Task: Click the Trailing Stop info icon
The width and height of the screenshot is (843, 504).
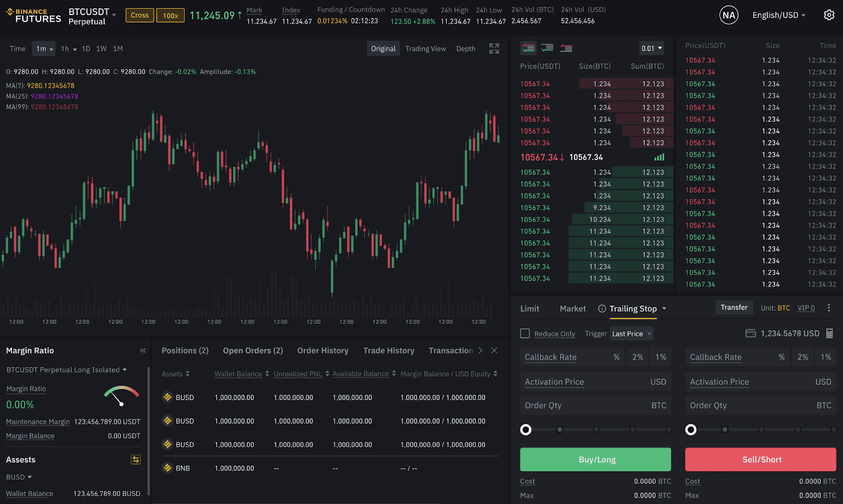Action: 602,309
